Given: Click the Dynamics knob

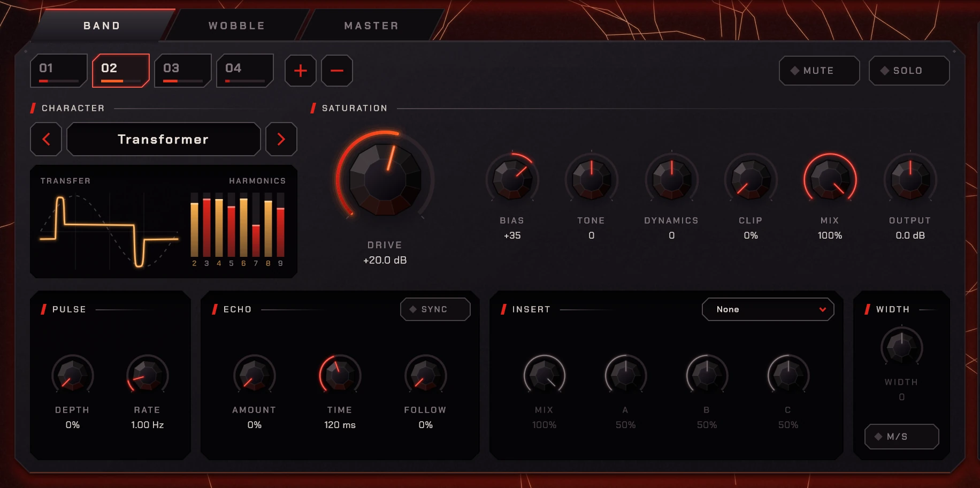Looking at the screenshot, I should point(672,178).
